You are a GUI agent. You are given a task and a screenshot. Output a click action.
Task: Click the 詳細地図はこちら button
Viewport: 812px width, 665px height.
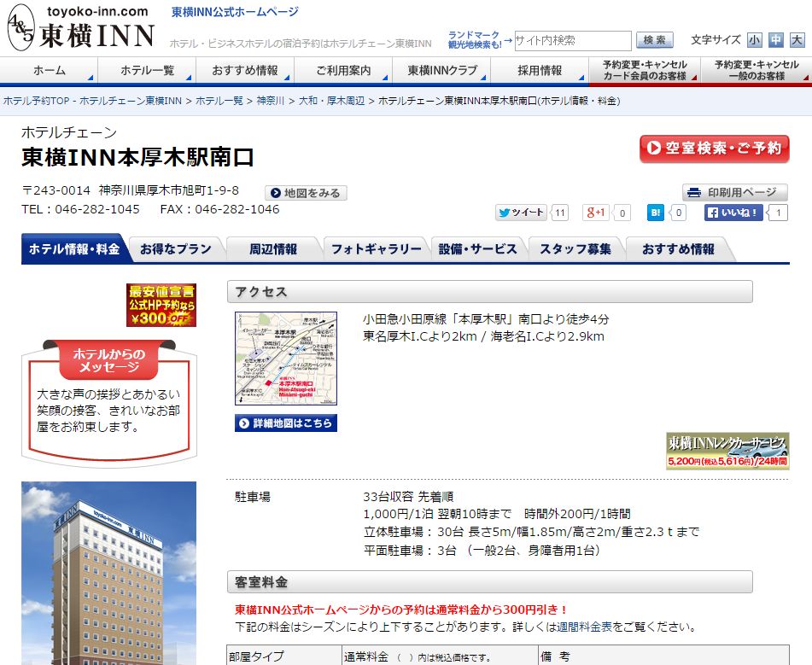point(286,423)
